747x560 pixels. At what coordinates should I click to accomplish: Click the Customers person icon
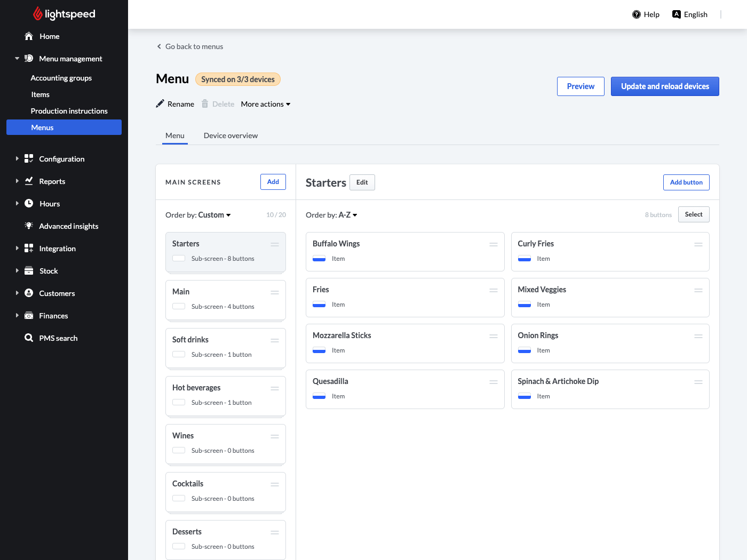(x=29, y=293)
